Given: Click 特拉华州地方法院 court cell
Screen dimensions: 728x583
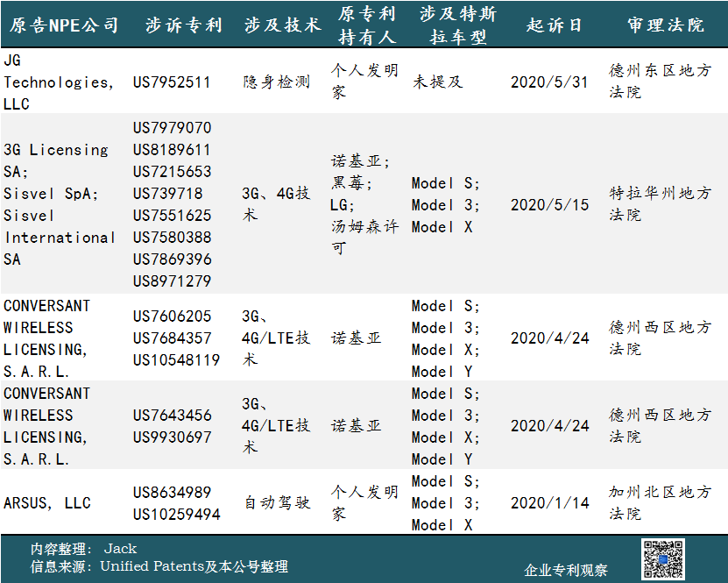Looking at the screenshot, I should click(661, 204).
